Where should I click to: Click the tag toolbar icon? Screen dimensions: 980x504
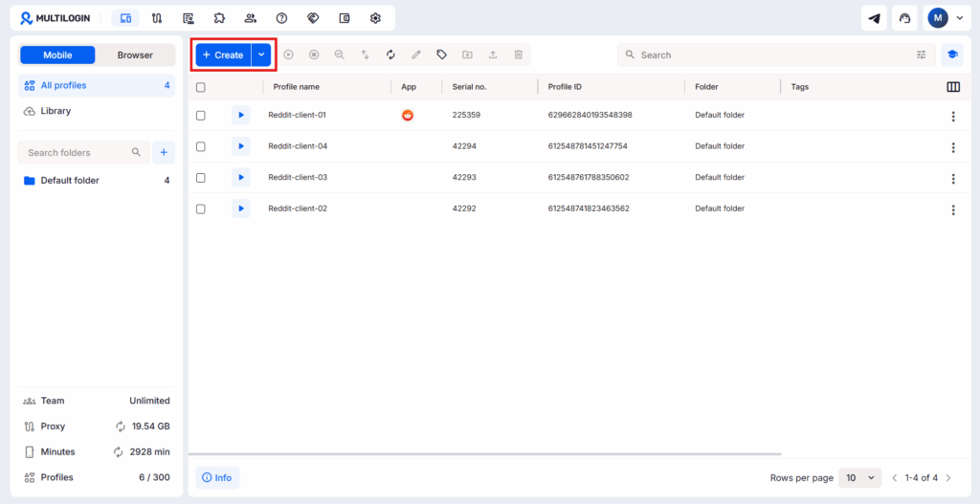pos(442,55)
